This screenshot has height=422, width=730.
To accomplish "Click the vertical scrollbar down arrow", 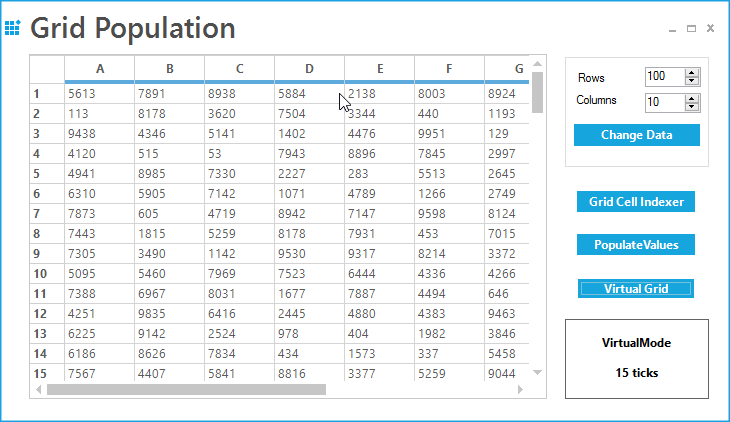I will coord(537,372).
